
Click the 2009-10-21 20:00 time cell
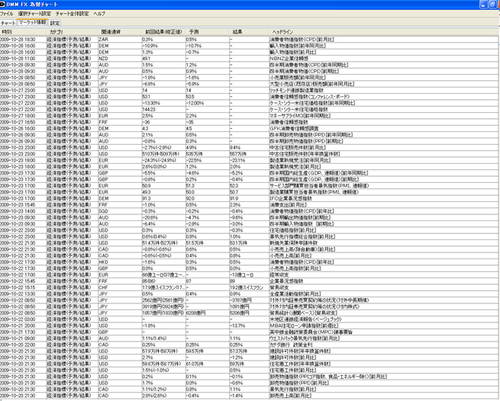23,326
